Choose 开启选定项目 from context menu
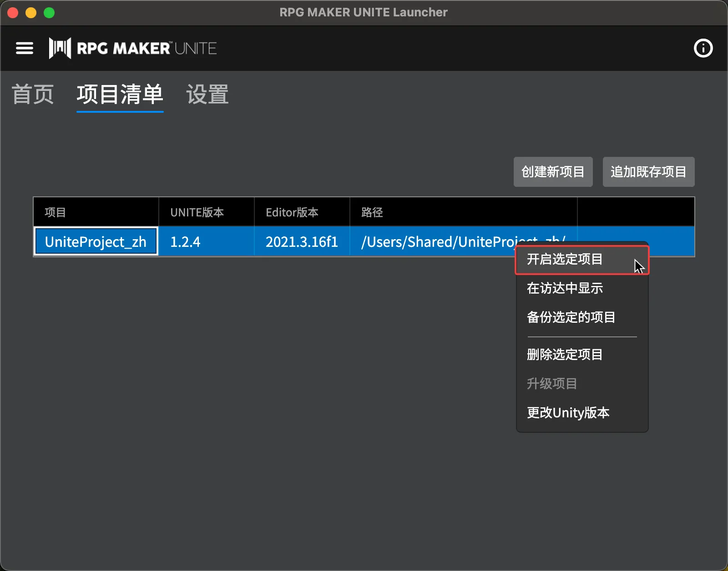Image resolution: width=728 pixels, height=571 pixels. (x=582, y=260)
